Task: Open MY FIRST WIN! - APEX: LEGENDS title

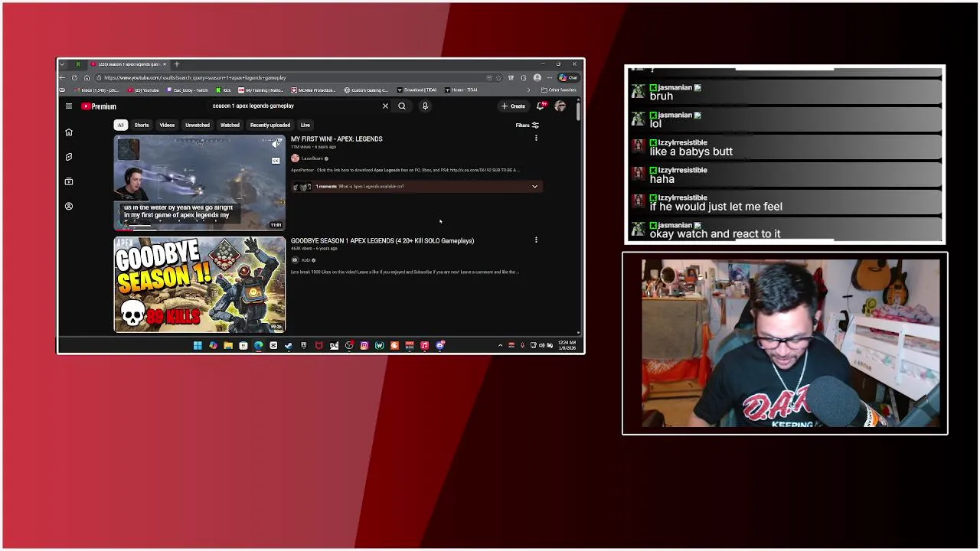Action: pos(336,139)
